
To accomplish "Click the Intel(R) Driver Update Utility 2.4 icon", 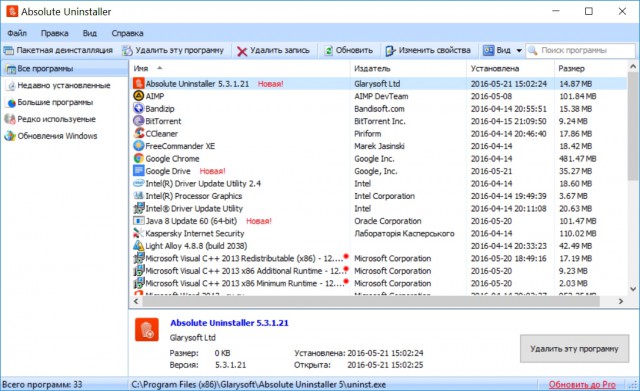I will point(139,183).
